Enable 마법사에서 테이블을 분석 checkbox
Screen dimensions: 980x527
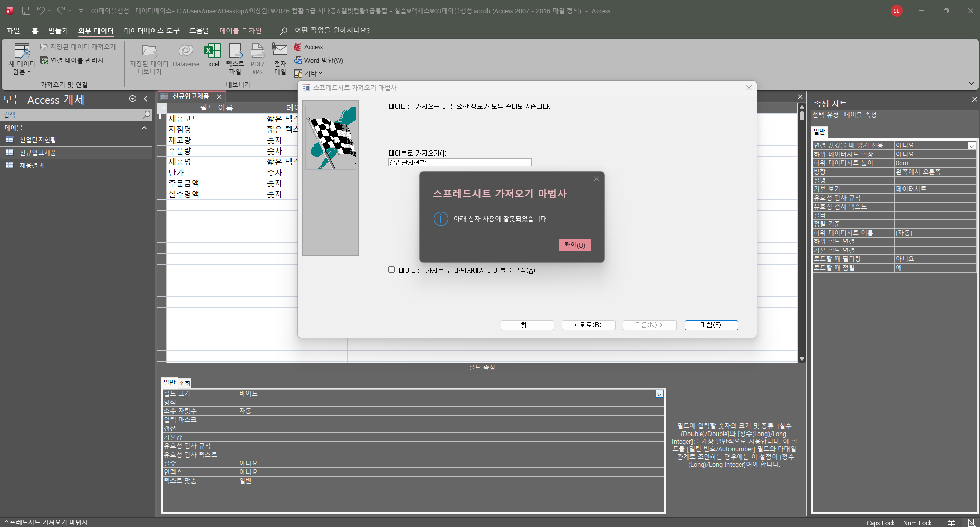pos(392,270)
